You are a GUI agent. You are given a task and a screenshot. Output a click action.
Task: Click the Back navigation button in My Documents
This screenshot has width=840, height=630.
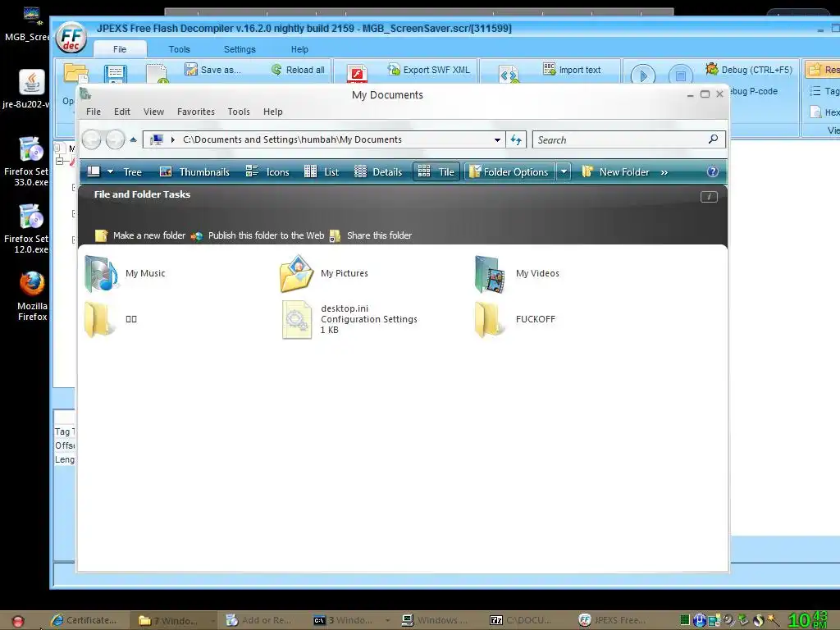pyautogui.click(x=92, y=139)
